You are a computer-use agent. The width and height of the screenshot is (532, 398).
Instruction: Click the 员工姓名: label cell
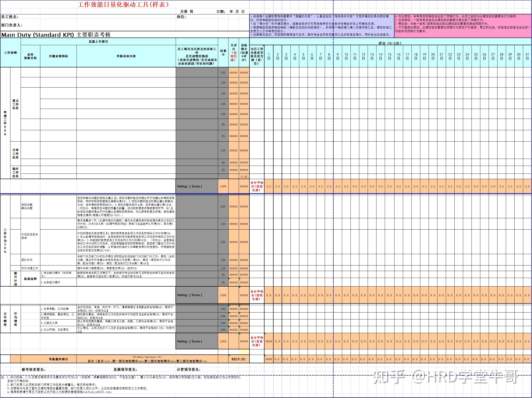pos(10,17)
